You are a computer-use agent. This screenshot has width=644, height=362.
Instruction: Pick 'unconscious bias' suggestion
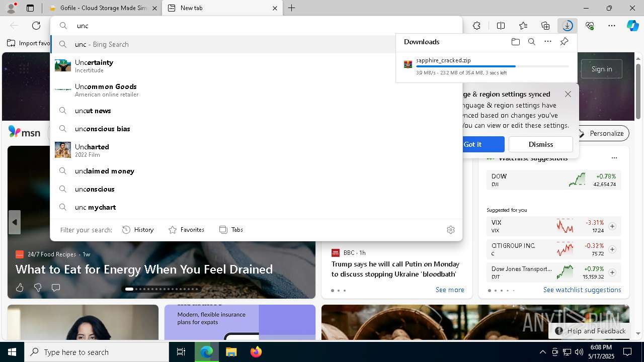[257, 129]
